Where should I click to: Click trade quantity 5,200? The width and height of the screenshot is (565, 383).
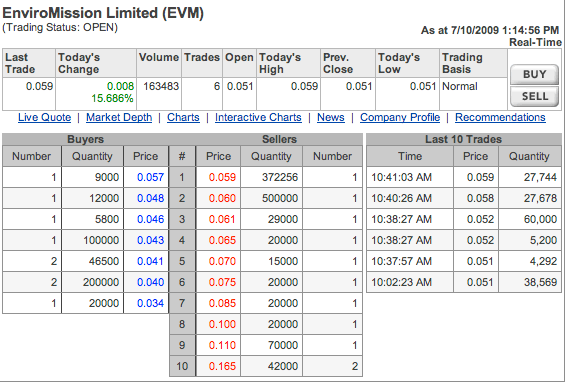pos(543,240)
